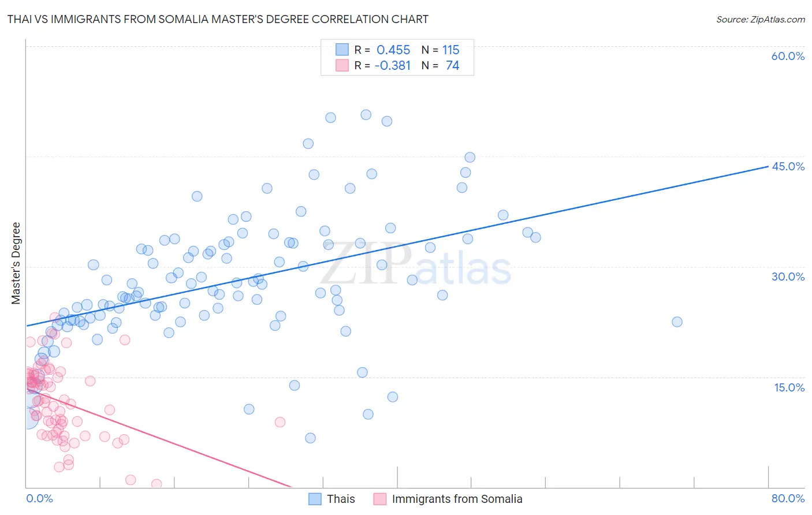The image size is (812, 515).
Task: Click the N = 74 sample count
Action: (x=440, y=65)
